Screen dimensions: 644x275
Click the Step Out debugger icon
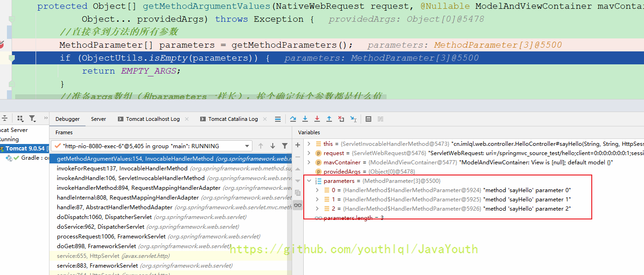click(x=329, y=119)
